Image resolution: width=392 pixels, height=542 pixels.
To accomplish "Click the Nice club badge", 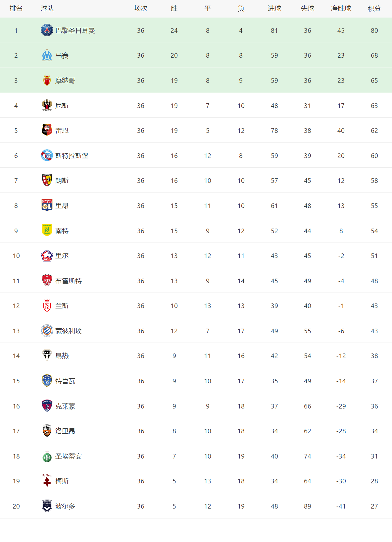I will 47,105.
